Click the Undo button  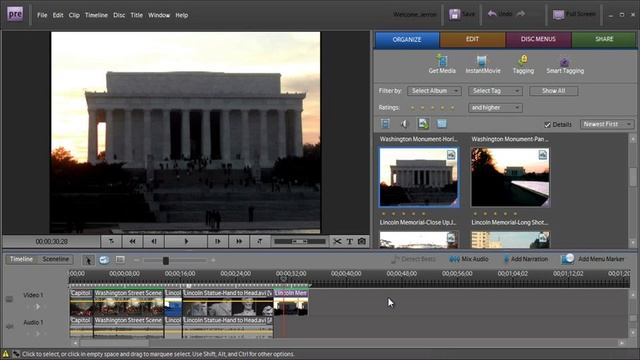[500, 14]
